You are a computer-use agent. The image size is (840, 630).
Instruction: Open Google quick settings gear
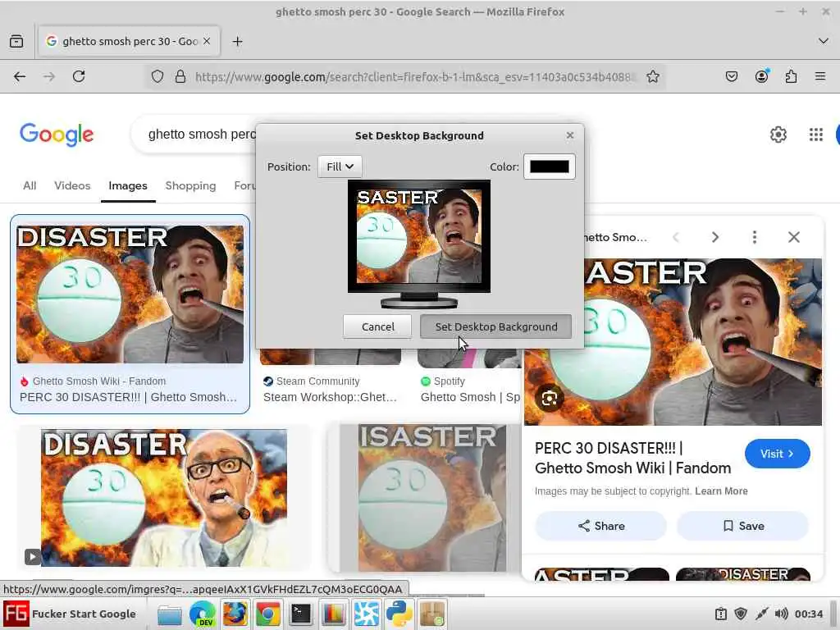click(x=778, y=134)
